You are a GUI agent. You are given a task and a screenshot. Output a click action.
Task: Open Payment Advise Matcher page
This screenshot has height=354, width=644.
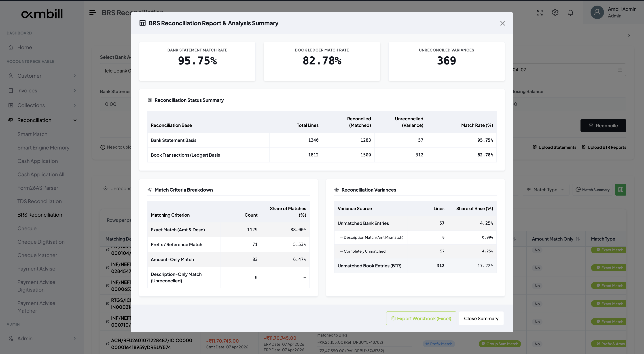(36, 307)
